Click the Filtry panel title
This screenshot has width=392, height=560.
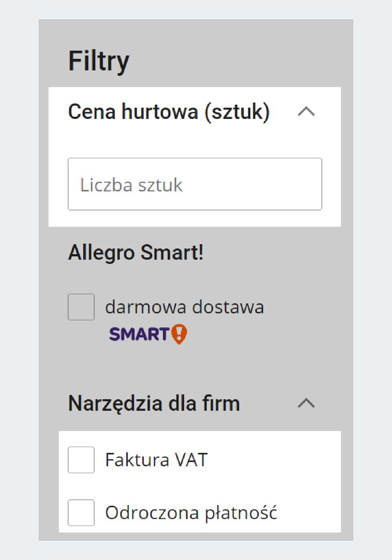click(98, 61)
